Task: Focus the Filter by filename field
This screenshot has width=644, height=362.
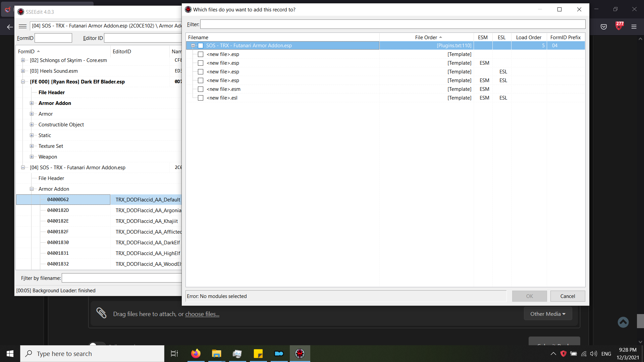Action: tap(122, 278)
